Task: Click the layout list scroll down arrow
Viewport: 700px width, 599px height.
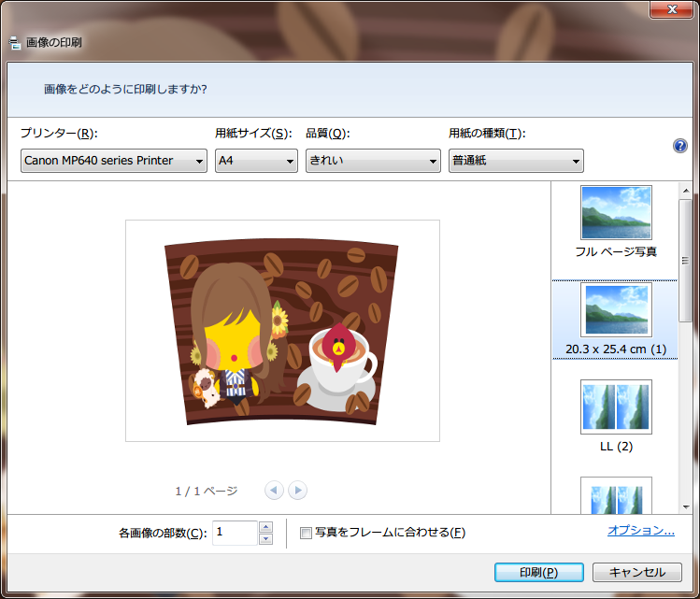Action: point(686,506)
